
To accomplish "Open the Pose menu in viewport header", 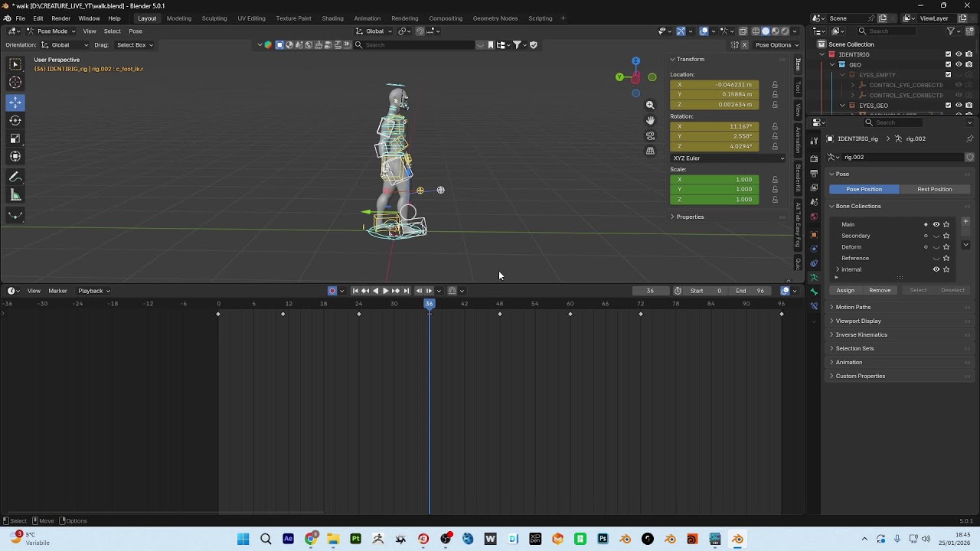I will pos(136,31).
